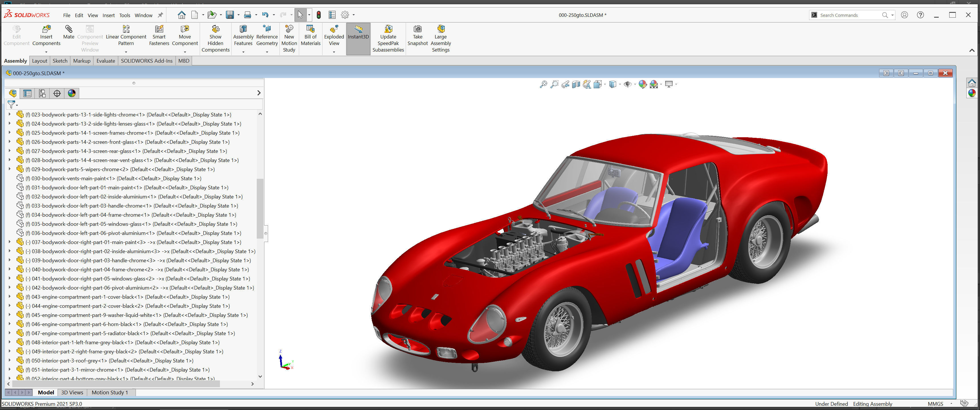Open the File menu
Image resolution: width=980 pixels, height=410 pixels.
(x=67, y=15)
